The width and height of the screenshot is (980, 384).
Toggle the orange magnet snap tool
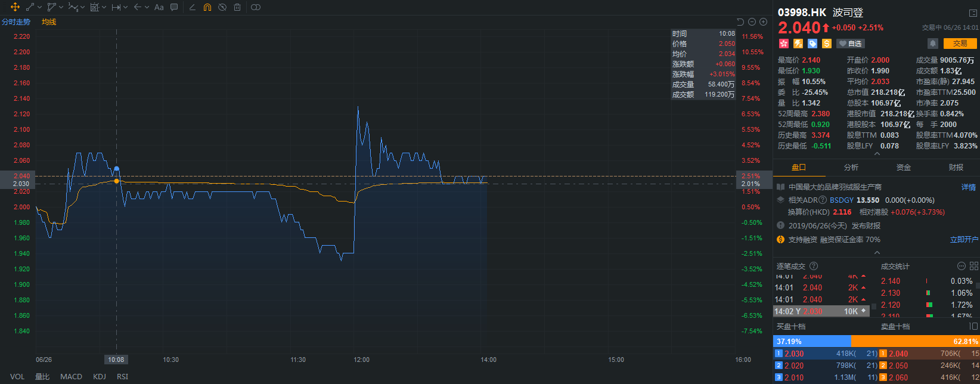(x=207, y=7)
